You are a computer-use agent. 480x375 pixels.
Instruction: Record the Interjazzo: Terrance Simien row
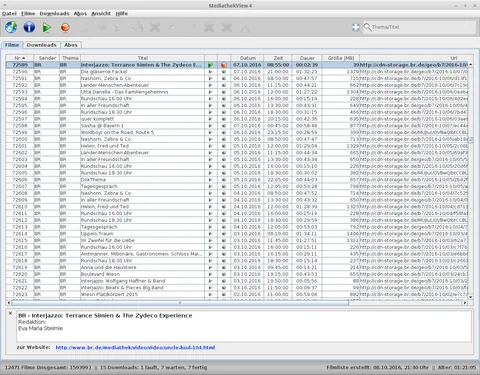(224, 65)
